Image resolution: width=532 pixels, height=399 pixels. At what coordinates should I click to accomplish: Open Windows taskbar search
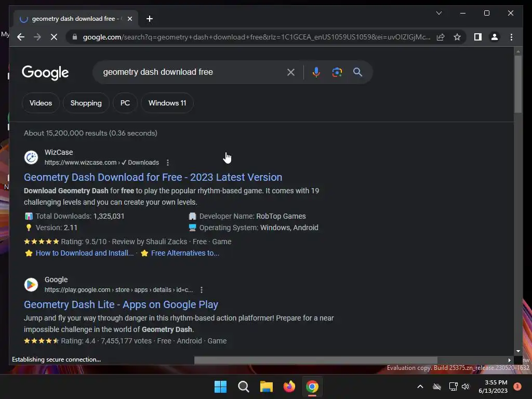(x=243, y=387)
